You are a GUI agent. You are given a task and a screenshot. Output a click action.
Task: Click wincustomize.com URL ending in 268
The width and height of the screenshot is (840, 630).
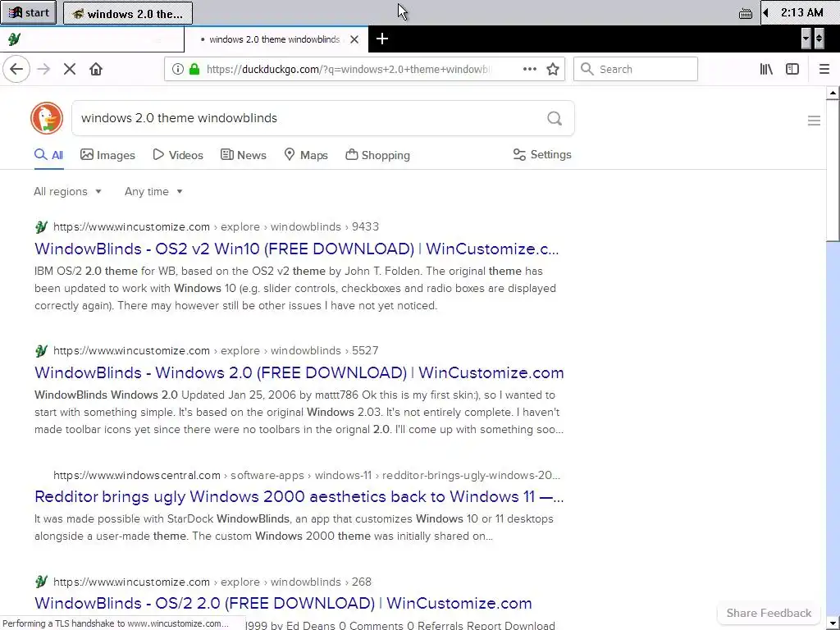pos(212,582)
